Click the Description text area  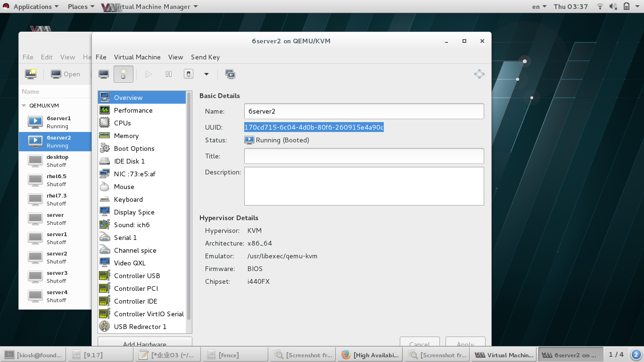pos(364,186)
